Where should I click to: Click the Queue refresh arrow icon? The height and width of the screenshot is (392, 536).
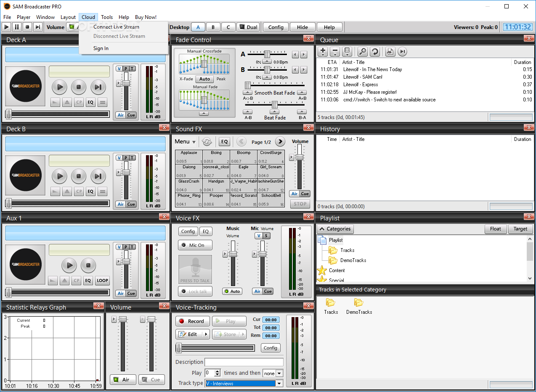374,52
